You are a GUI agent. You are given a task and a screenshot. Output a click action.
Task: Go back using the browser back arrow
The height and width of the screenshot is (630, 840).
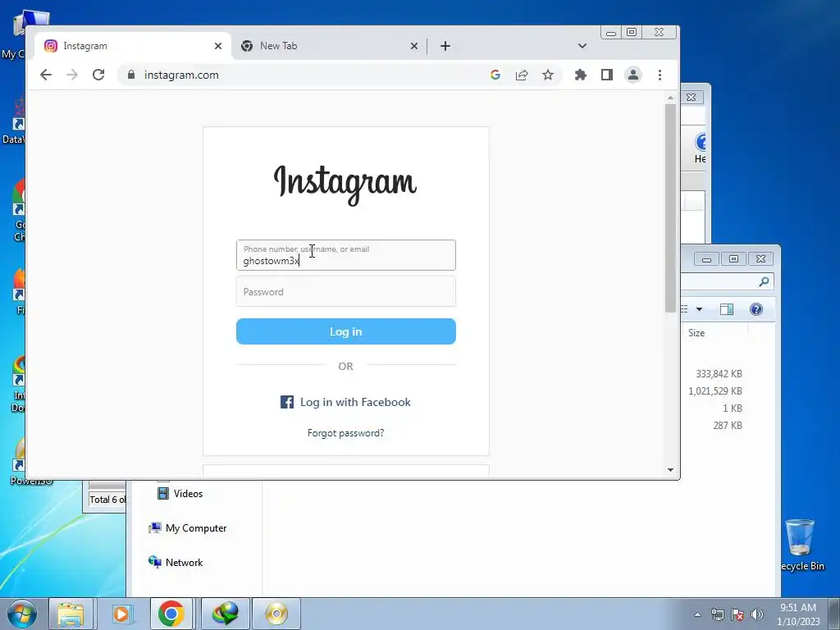(x=46, y=75)
